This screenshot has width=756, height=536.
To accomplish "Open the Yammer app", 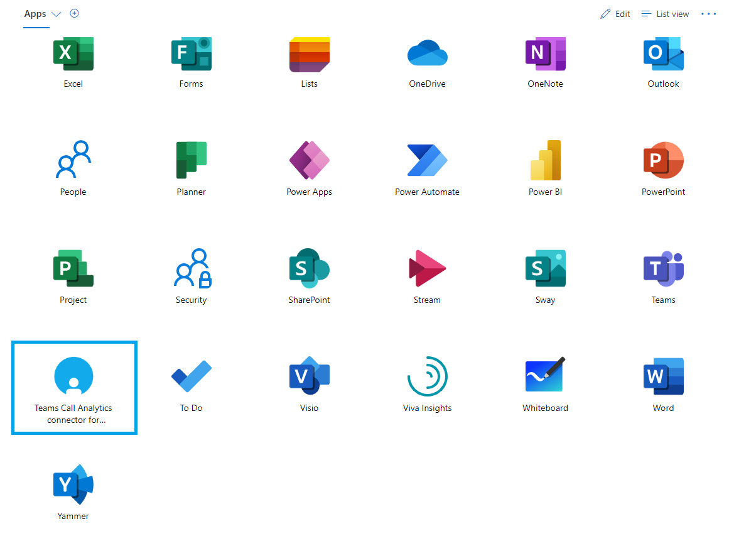I will pyautogui.click(x=73, y=486).
